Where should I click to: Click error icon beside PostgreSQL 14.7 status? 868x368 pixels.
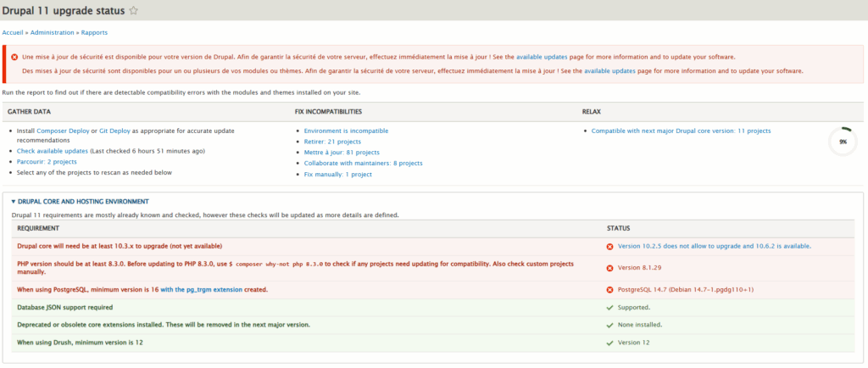609,290
